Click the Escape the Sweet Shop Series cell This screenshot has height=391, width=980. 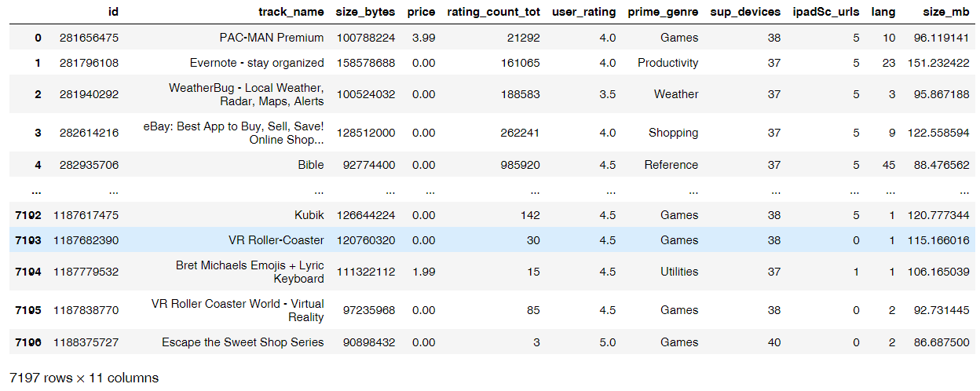[x=243, y=342]
